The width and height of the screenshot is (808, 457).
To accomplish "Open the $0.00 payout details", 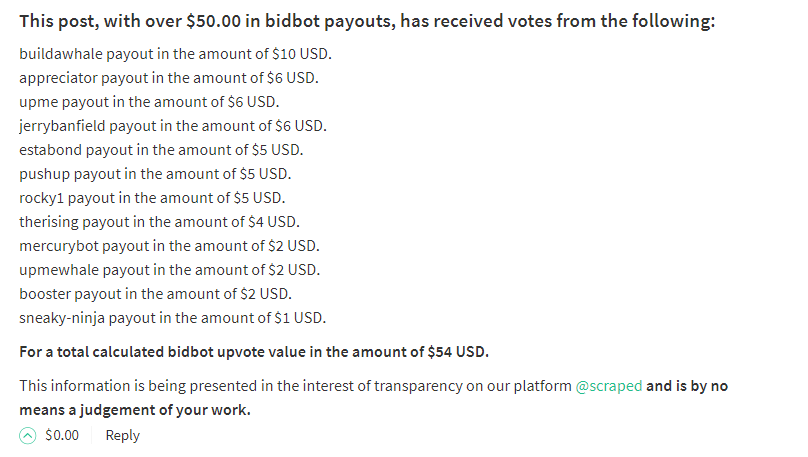I will click(62, 435).
